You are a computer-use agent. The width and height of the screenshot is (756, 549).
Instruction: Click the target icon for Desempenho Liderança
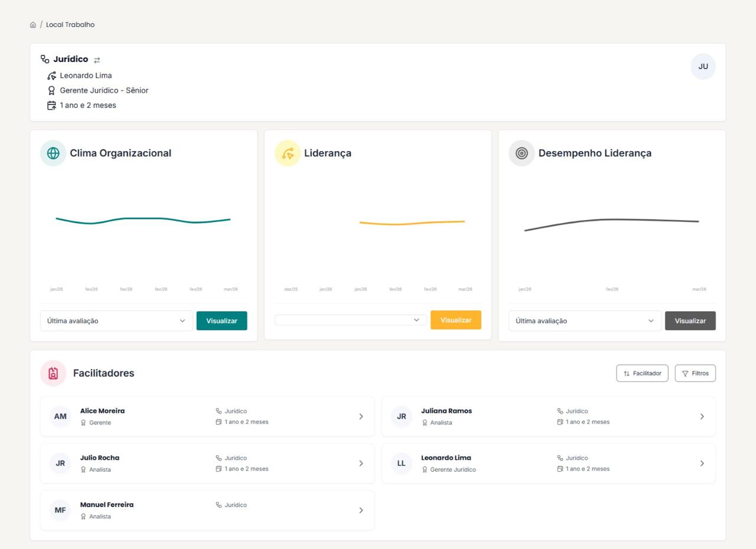tap(522, 153)
